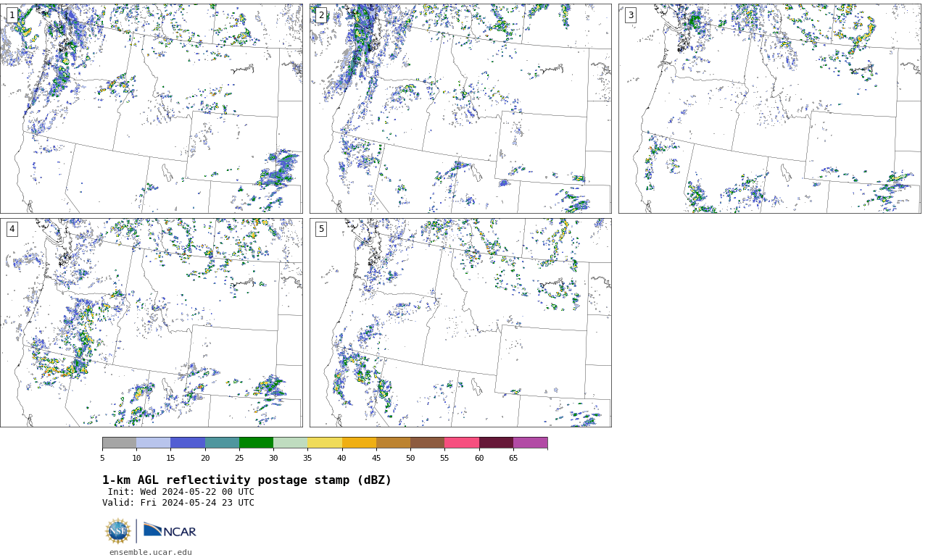Click colorbar tick label 5
928x560 pixels.
tap(102, 458)
